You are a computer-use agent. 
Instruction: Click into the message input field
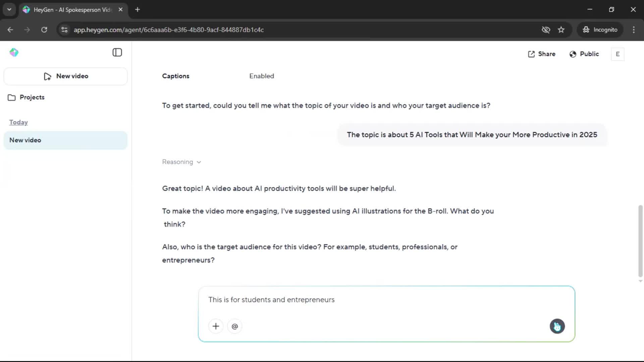[x=369, y=300]
